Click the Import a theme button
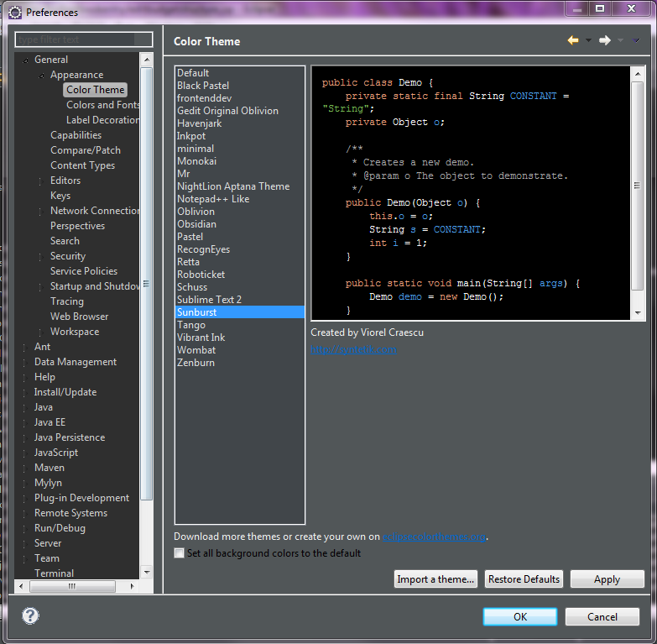Screen dimensions: 657x644 click(435, 579)
